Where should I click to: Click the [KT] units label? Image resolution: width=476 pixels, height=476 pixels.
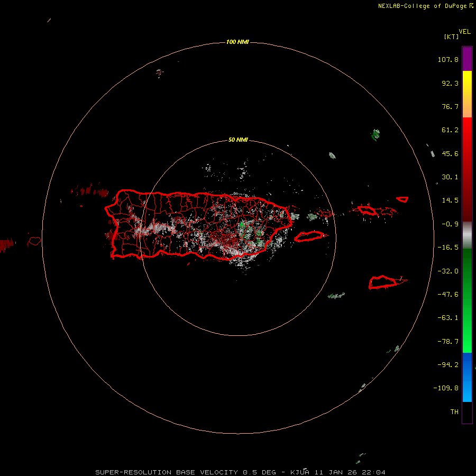(x=452, y=36)
